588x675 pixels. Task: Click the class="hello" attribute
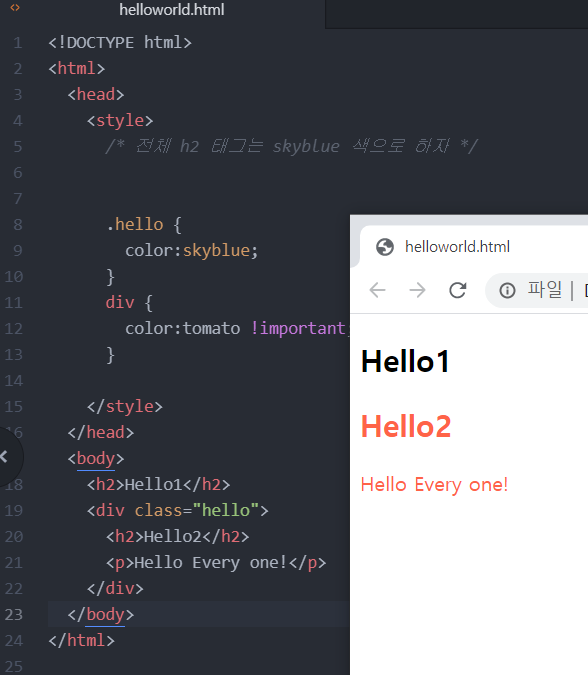pyautogui.click(x=197, y=511)
